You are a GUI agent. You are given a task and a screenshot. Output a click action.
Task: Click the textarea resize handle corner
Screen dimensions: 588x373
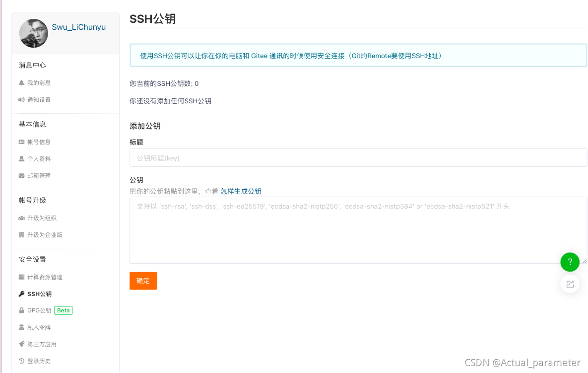click(x=585, y=261)
